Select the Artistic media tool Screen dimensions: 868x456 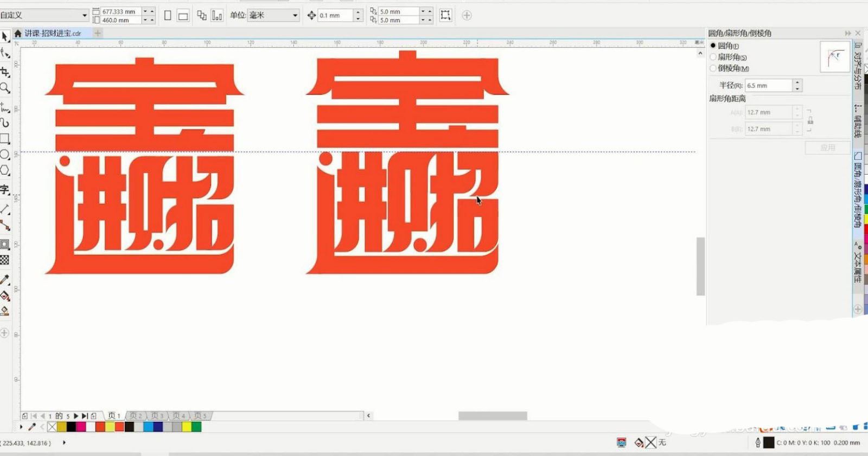[5, 123]
